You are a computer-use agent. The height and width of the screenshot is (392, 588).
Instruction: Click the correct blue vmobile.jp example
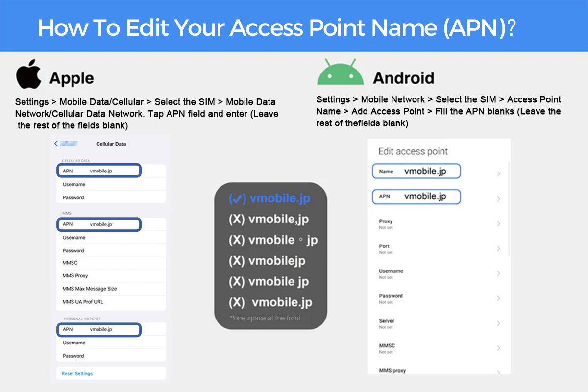[269, 198]
